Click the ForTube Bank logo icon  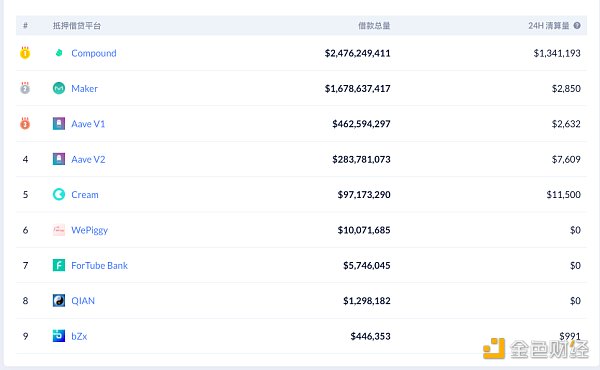pos(59,265)
